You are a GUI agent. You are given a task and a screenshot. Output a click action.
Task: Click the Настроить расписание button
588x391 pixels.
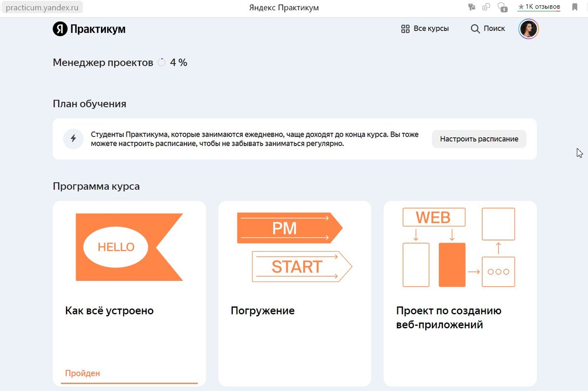click(479, 139)
